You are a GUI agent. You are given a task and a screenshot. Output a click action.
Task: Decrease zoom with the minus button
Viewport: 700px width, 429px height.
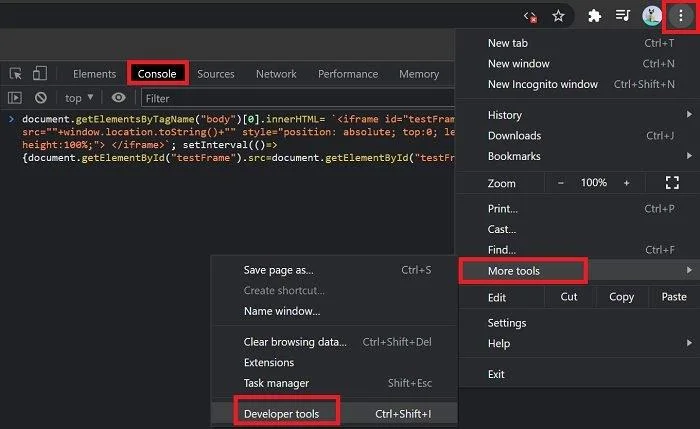click(x=561, y=183)
